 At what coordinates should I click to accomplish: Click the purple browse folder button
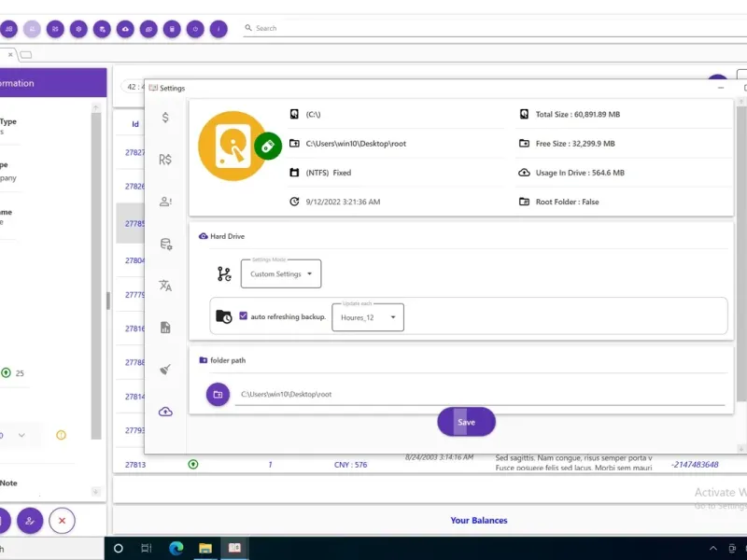(218, 394)
